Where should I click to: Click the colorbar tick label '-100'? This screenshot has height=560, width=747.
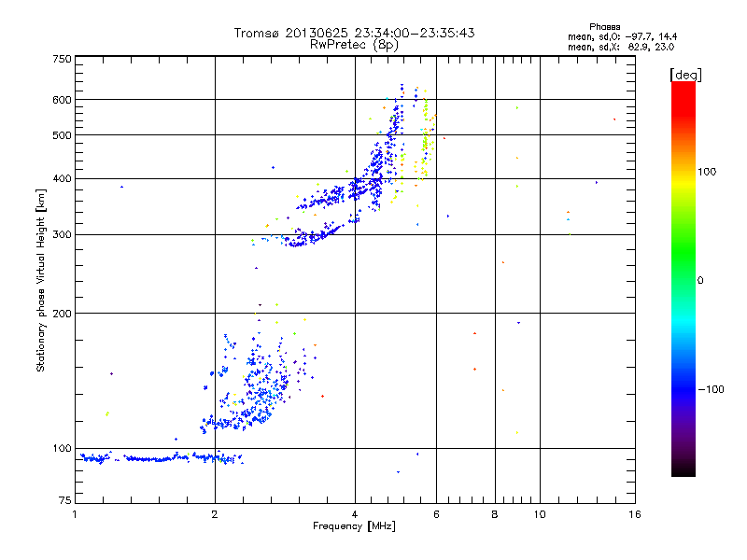tap(711, 389)
